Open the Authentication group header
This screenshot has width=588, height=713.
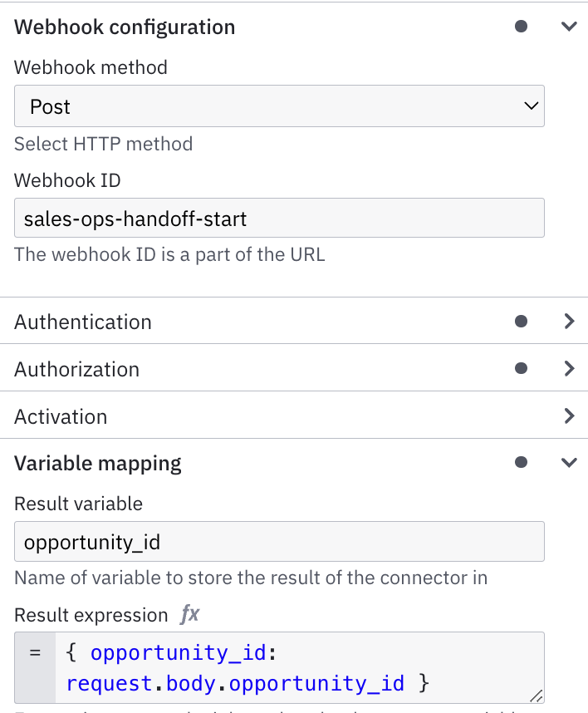(x=294, y=321)
